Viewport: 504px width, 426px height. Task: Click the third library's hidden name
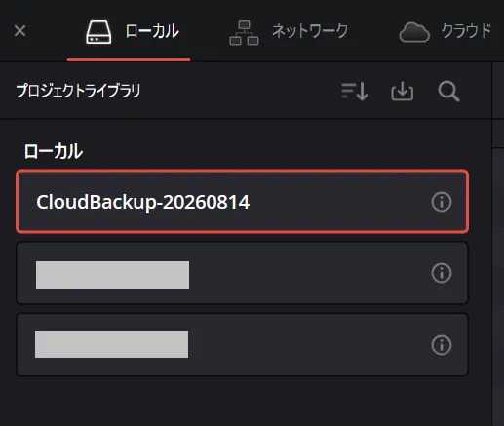click(x=111, y=344)
